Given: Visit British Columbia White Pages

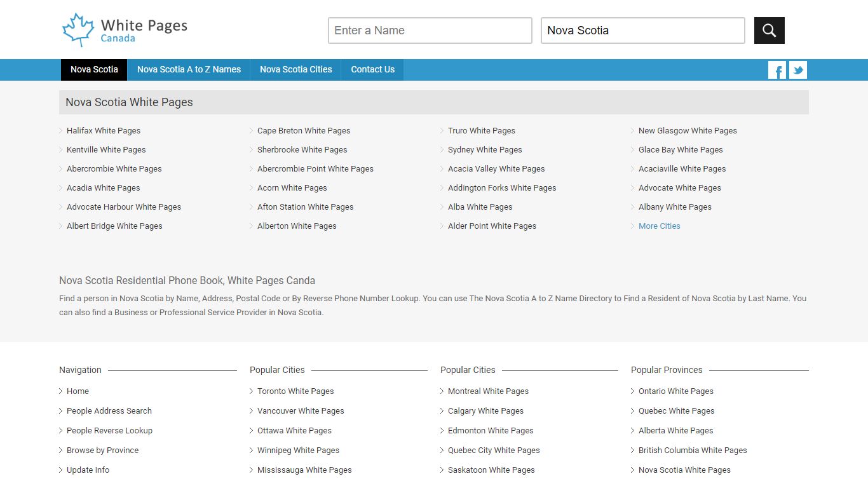Looking at the screenshot, I should coord(693,451).
